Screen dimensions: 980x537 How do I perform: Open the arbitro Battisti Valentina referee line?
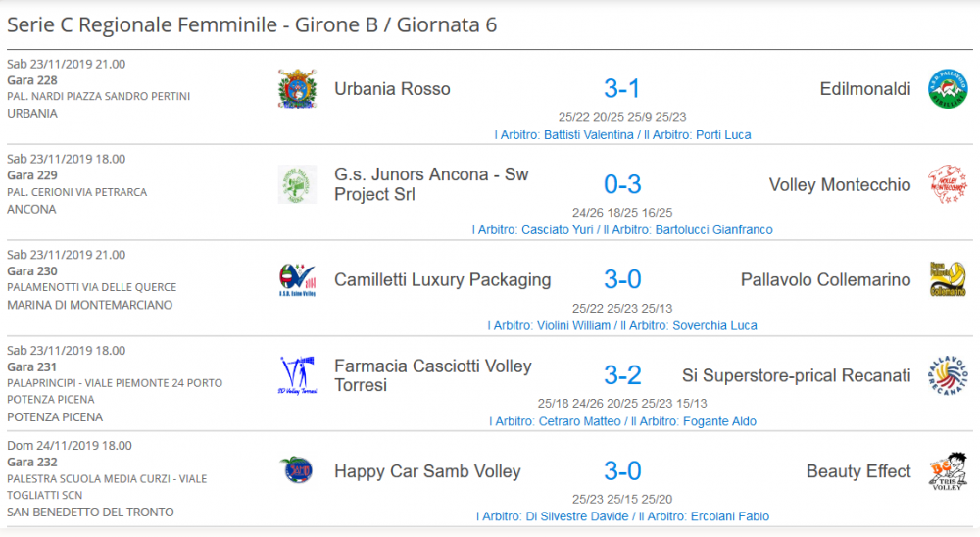point(622,135)
